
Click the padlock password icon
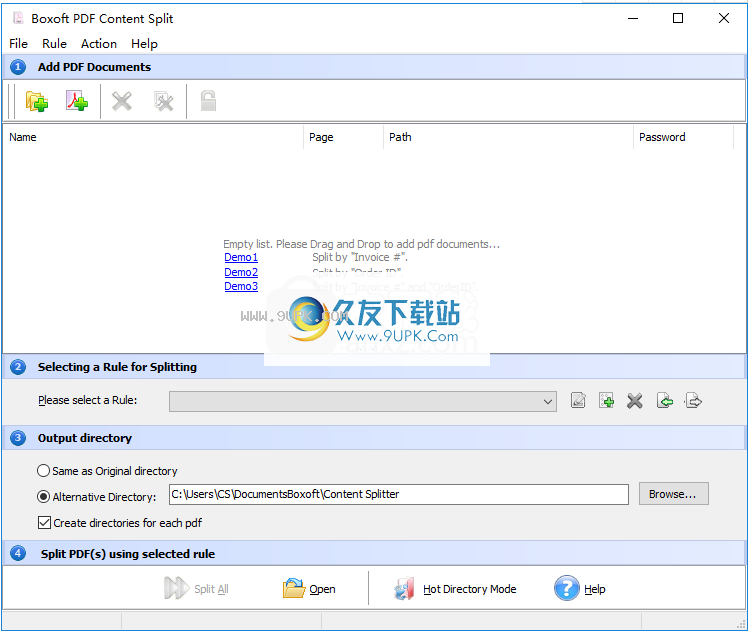[x=208, y=101]
